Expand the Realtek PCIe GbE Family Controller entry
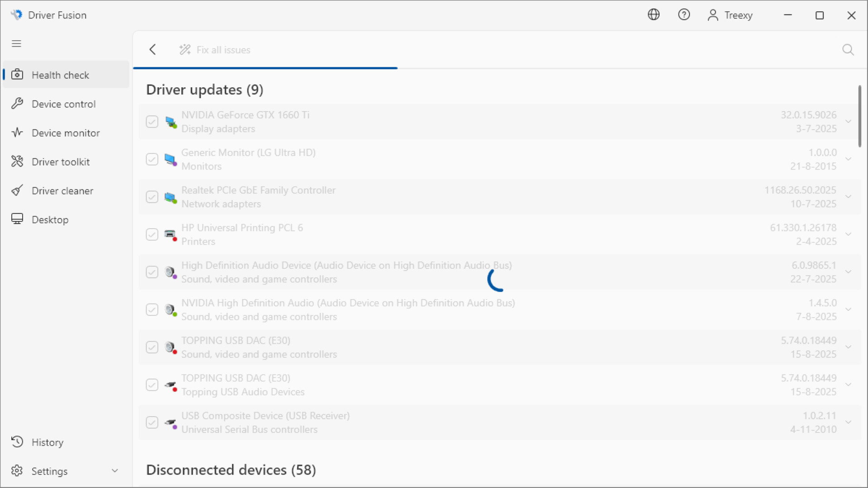868x488 pixels. click(849, 197)
